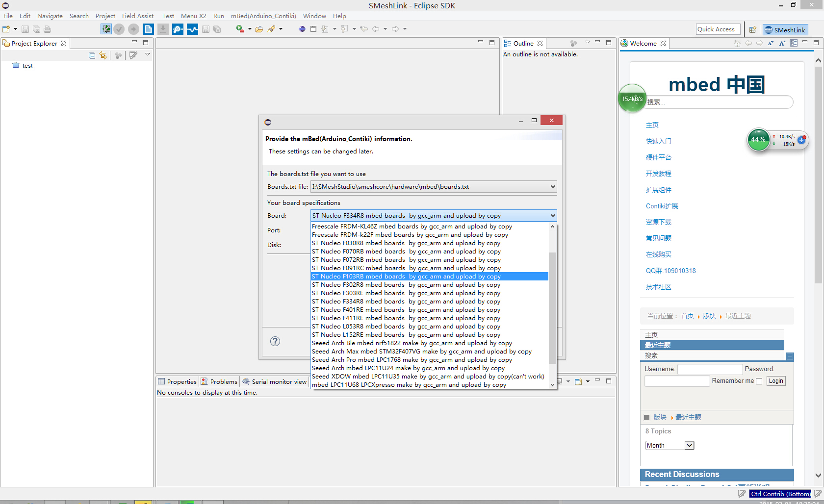The width and height of the screenshot is (824, 504).
Task: Click the Verify (green board) toolbar icon
Action: (x=106, y=29)
